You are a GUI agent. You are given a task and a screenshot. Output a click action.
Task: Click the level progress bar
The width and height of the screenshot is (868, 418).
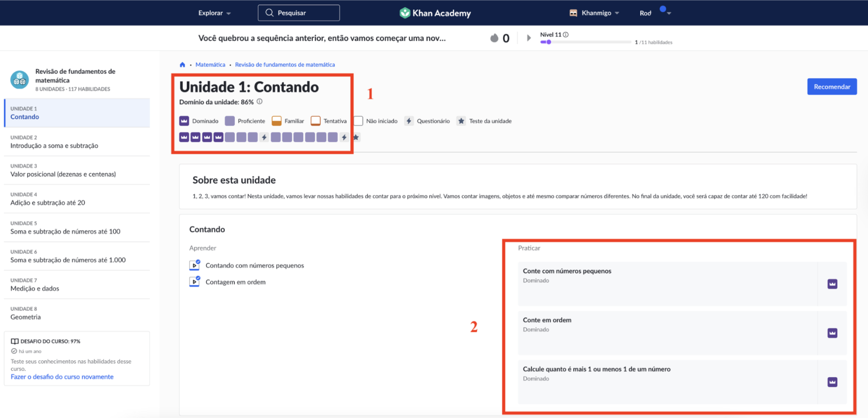pyautogui.click(x=586, y=42)
